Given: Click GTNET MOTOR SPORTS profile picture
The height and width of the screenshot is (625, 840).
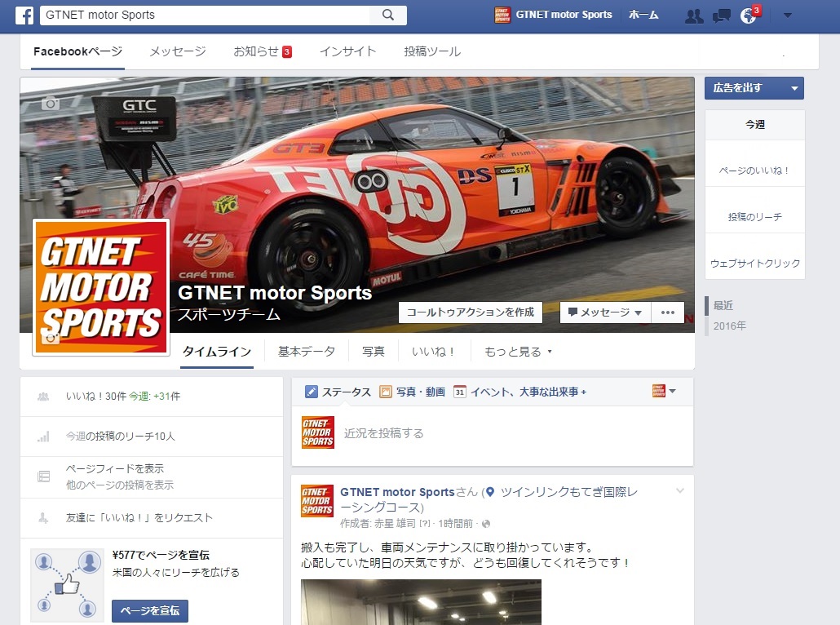Looking at the screenshot, I should tap(101, 287).
